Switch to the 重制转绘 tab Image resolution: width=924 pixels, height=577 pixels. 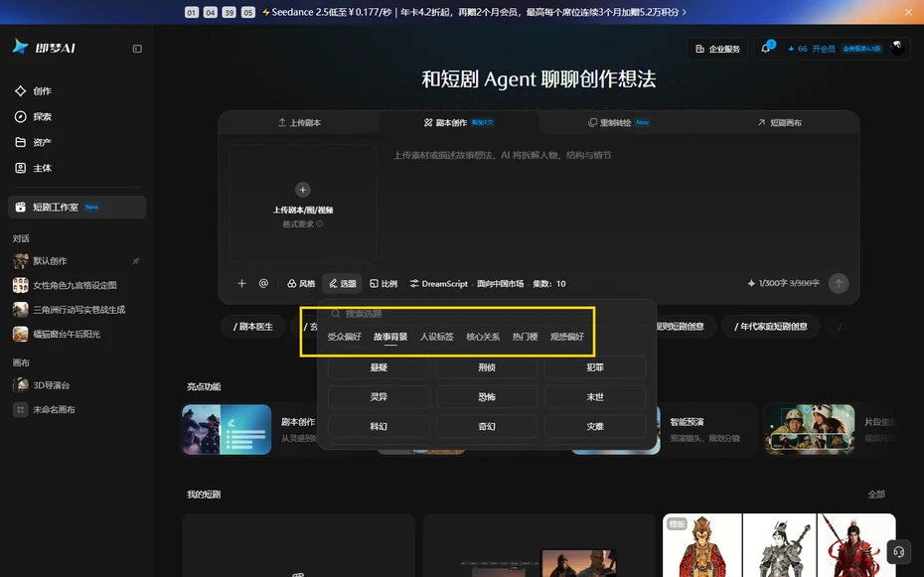[619, 122]
